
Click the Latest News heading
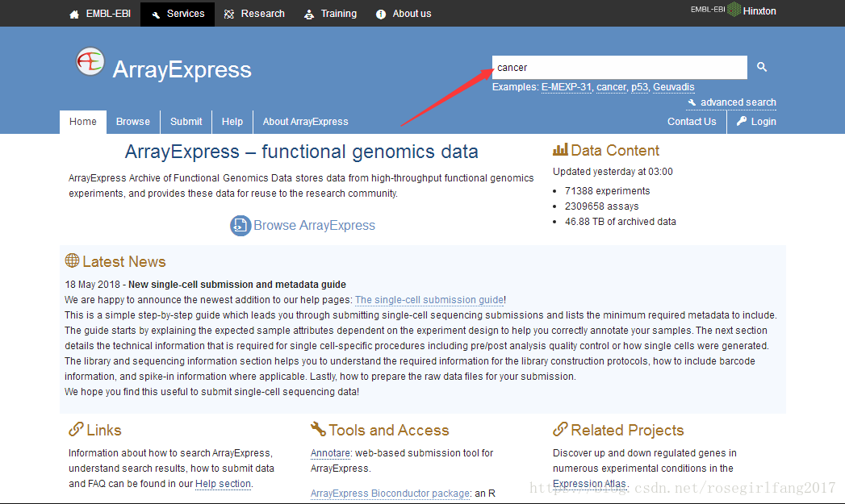pyautogui.click(x=124, y=262)
